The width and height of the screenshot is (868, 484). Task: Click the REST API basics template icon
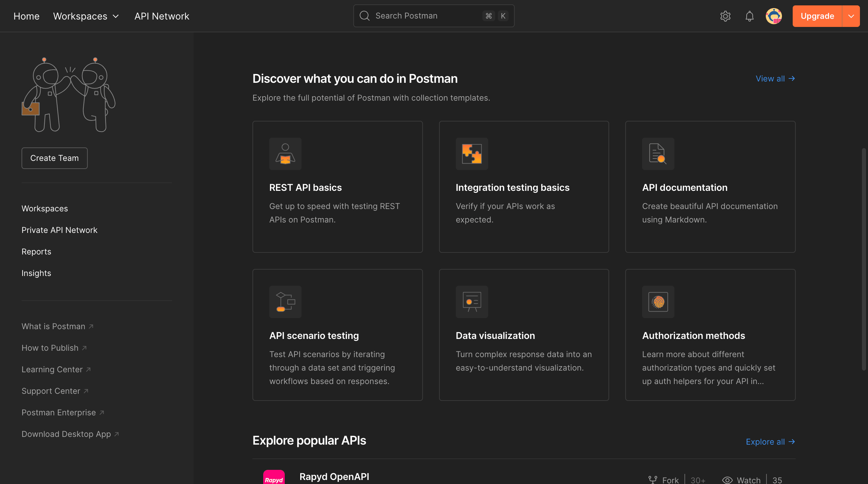pyautogui.click(x=285, y=154)
